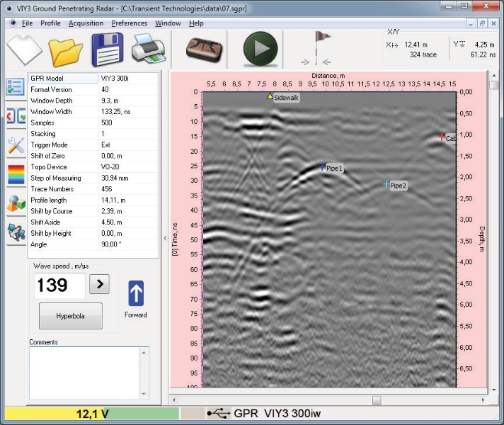Click the Angle value 90,00
Screen dimensions: 504x425
111,244
